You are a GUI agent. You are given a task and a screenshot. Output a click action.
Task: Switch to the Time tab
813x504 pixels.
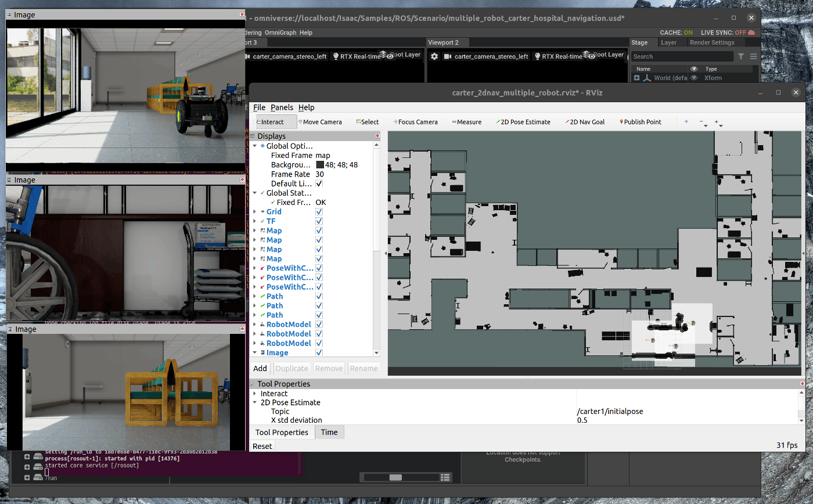click(x=329, y=432)
